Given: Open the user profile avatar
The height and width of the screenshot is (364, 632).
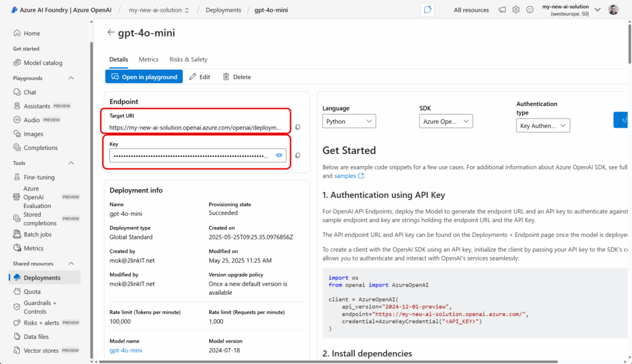Looking at the screenshot, I should [613, 10].
